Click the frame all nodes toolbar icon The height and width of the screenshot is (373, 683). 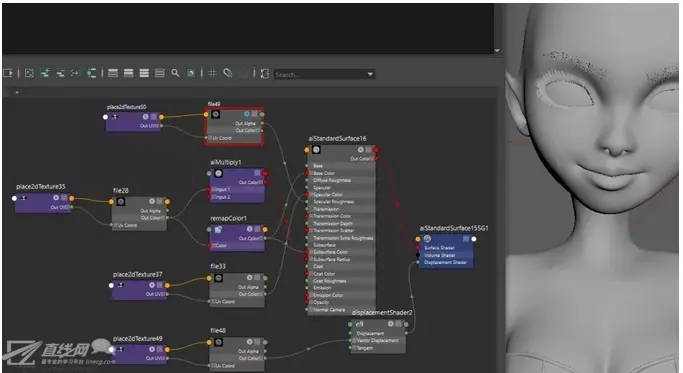[x=29, y=73]
